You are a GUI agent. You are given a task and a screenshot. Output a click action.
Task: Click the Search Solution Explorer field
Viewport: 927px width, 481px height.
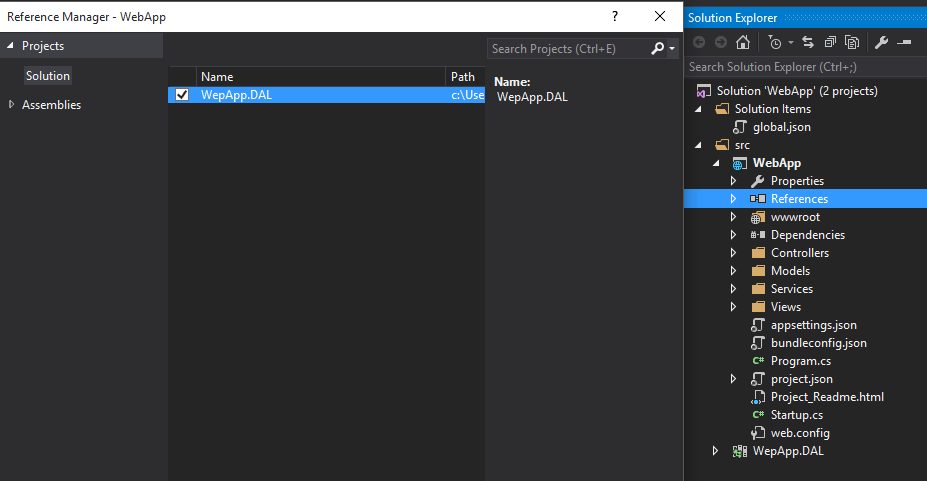(x=805, y=67)
